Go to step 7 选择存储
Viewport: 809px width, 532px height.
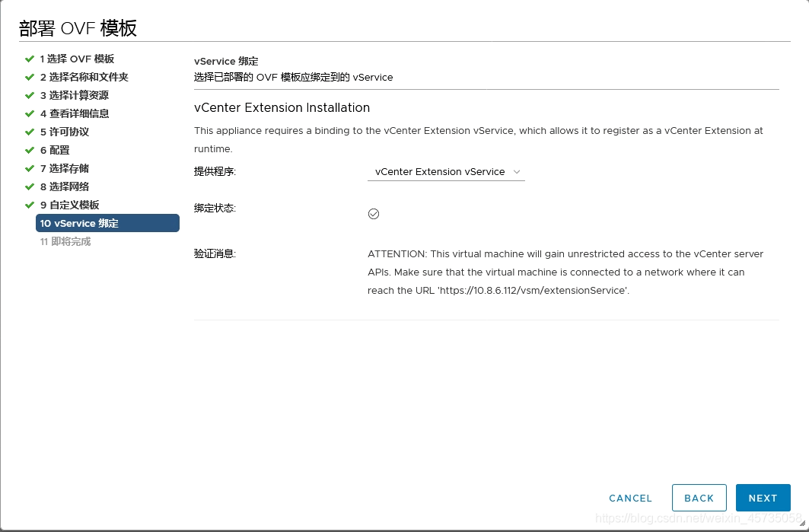pos(65,168)
